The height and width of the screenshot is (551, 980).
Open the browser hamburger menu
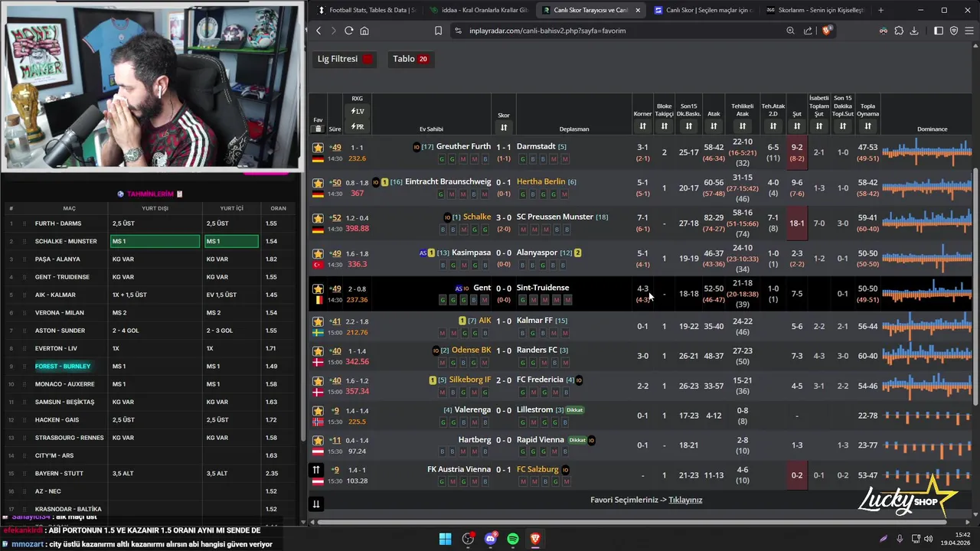(969, 31)
